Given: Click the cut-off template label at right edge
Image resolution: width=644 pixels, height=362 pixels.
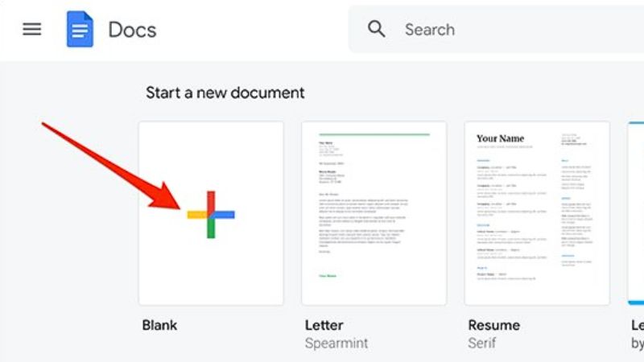Looking at the screenshot, I should point(637,326).
